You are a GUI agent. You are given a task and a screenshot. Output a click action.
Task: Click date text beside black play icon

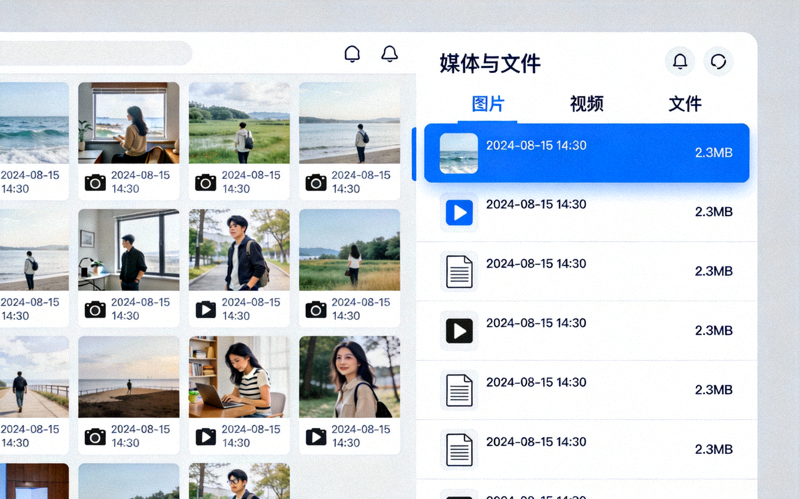click(536, 323)
